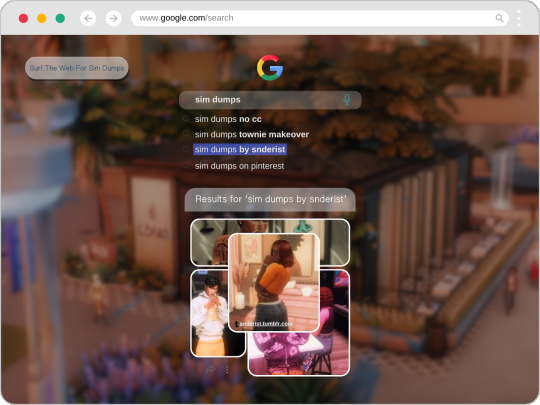
Task: Click the green window maximize dot
Action: click(60, 18)
